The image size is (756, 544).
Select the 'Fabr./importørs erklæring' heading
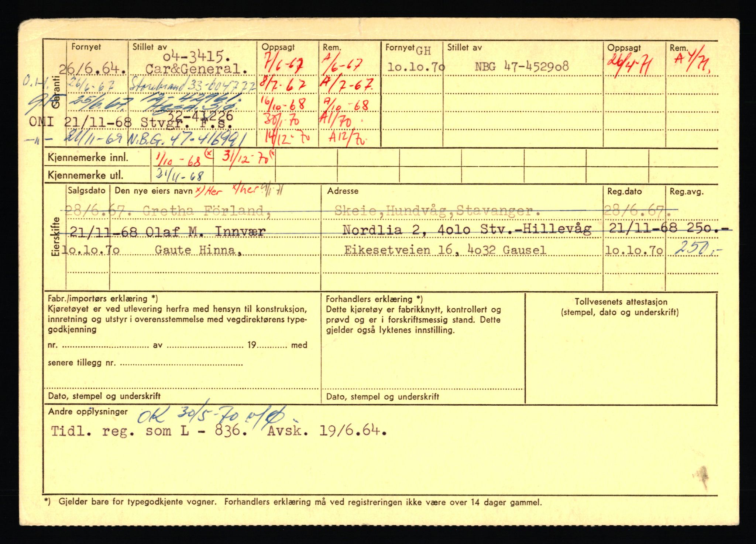103,299
